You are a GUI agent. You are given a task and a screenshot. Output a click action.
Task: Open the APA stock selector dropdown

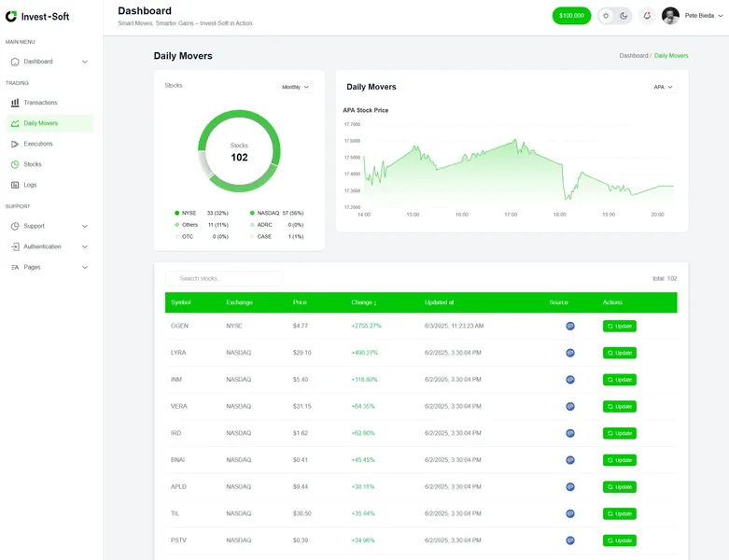(x=664, y=87)
